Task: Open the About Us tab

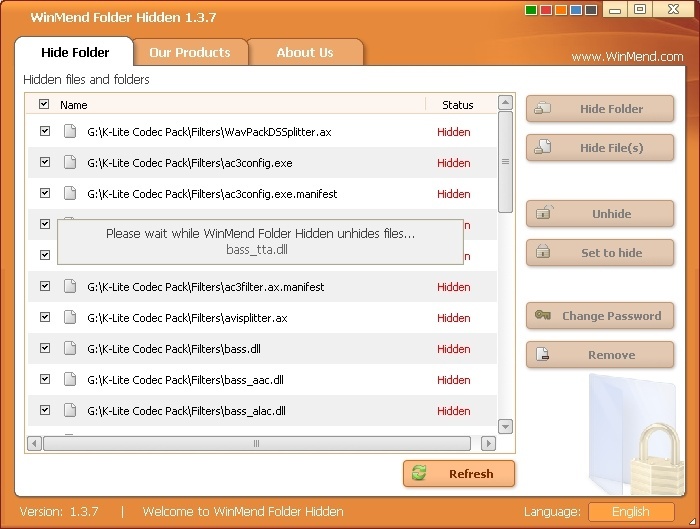Action: point(305,52)
